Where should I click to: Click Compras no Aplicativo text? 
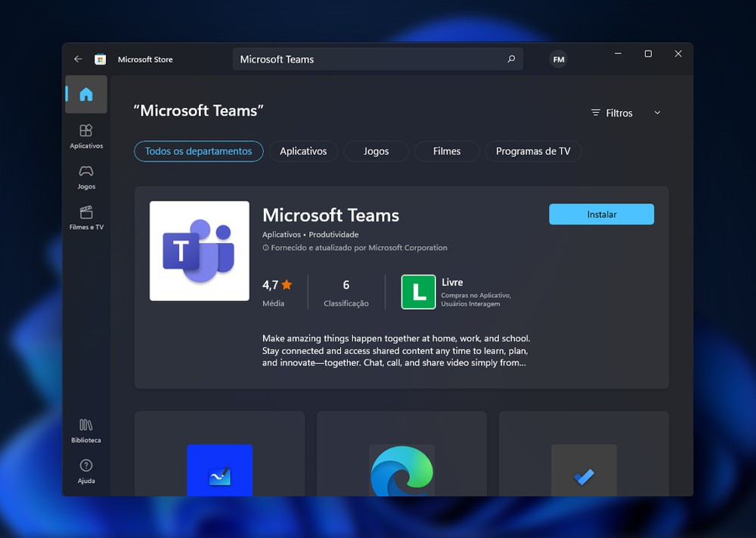[476, 295]
